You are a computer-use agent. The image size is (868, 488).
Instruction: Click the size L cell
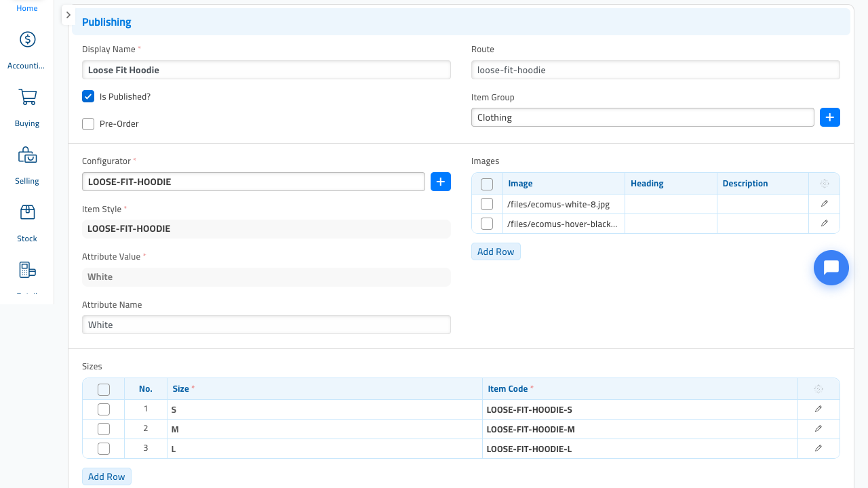click(325, 449)
